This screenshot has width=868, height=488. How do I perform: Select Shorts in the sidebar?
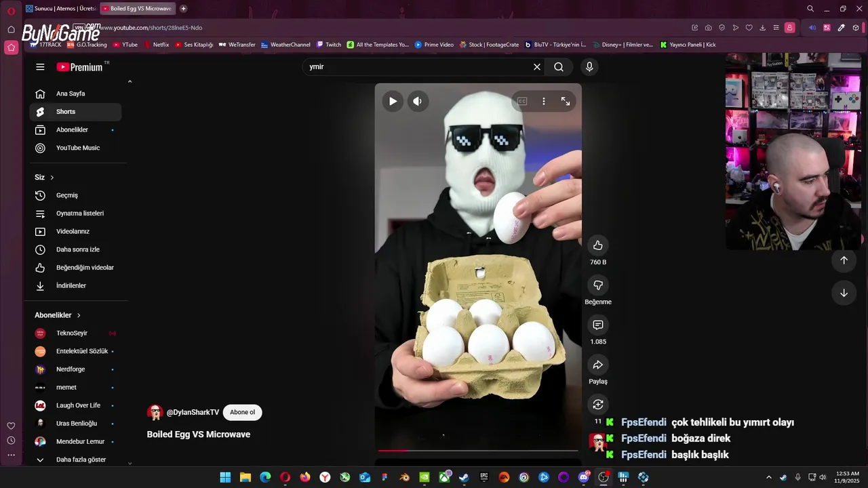click(75, 112)
